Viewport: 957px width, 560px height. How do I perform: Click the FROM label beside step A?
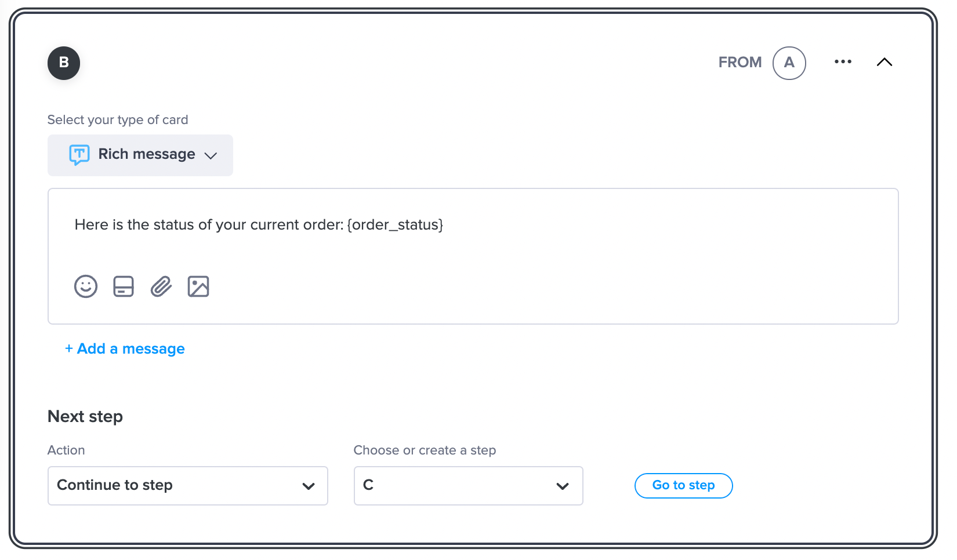pyautogui.click(x=740, y=63)
